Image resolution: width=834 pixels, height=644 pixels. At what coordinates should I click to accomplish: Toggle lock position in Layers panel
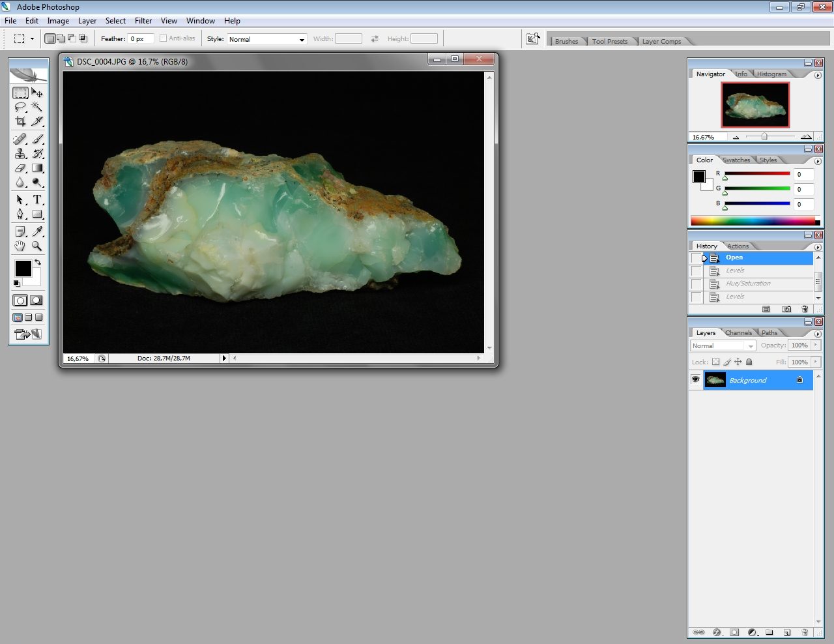[x=738, y=362]
